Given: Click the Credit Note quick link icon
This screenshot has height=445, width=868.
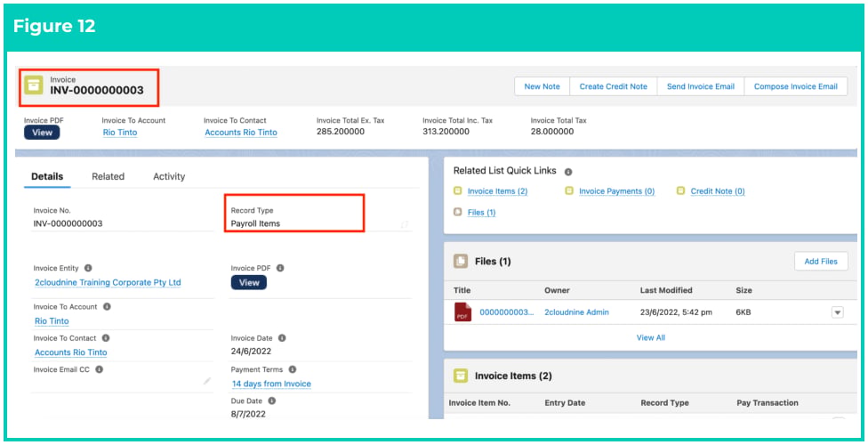Looking at the screenshot, I should point(681,190).
